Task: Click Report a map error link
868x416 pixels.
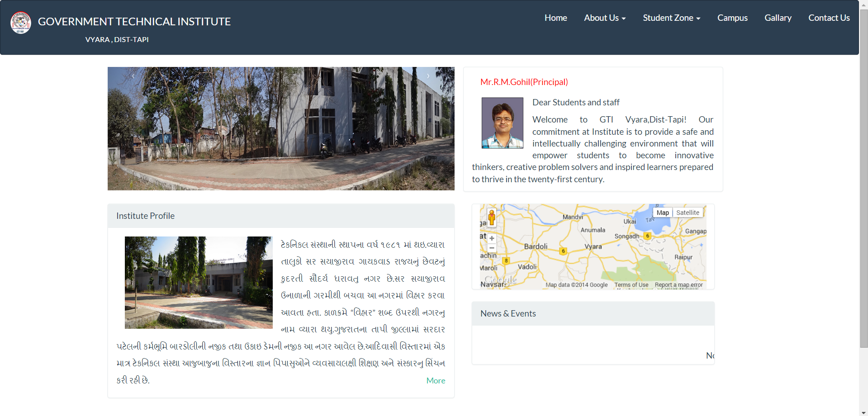Action: click(678, 285)
